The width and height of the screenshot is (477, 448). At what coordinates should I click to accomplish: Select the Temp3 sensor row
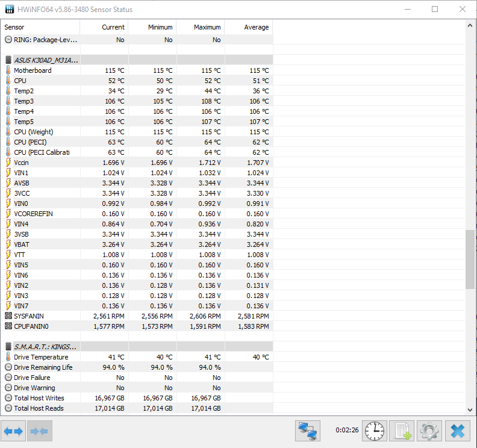tap(137, 101)
